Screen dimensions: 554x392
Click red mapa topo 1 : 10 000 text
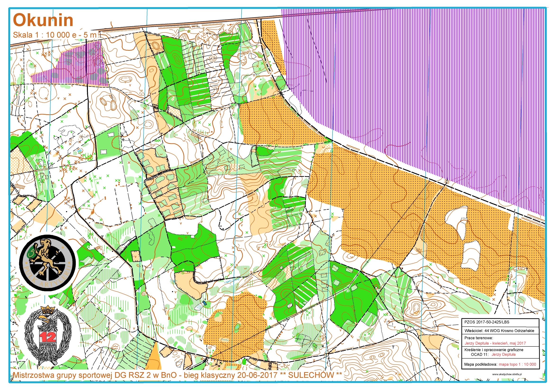tap(517, 364)
